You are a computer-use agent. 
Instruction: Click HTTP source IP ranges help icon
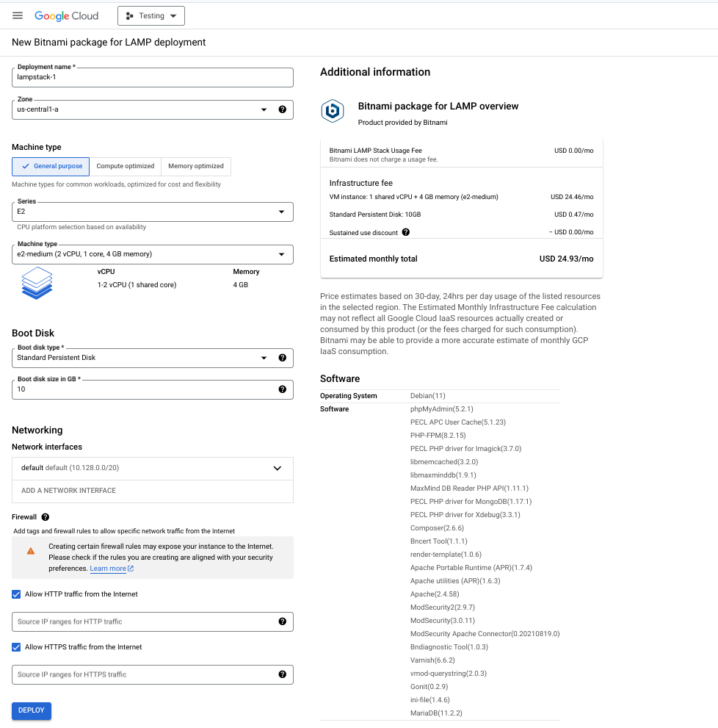pos(282,621)
